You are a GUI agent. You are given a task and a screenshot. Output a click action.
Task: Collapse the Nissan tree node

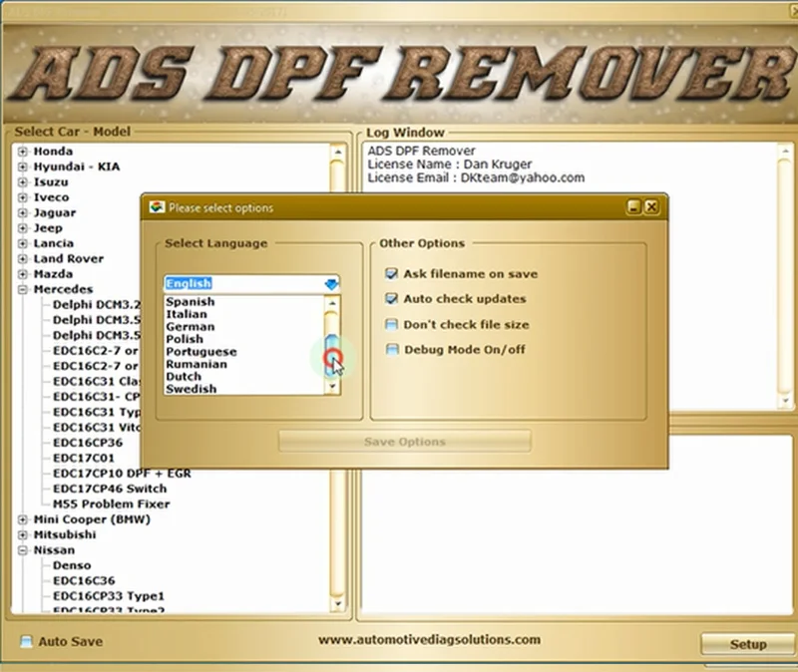(22, 550)
